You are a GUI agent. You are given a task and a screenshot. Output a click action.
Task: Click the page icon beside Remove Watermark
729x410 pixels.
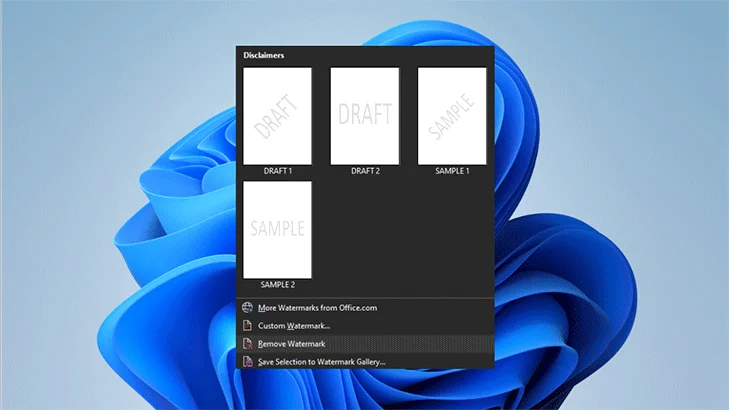coord(247,344)
